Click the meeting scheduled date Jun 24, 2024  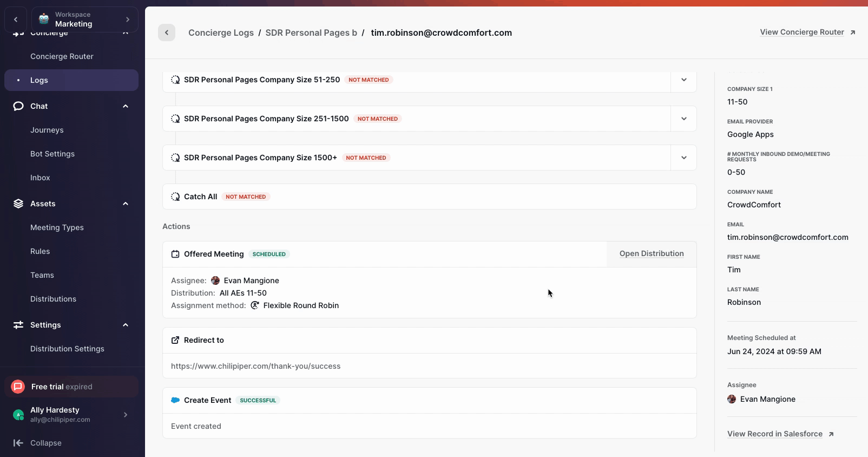(x=774, y=351)
